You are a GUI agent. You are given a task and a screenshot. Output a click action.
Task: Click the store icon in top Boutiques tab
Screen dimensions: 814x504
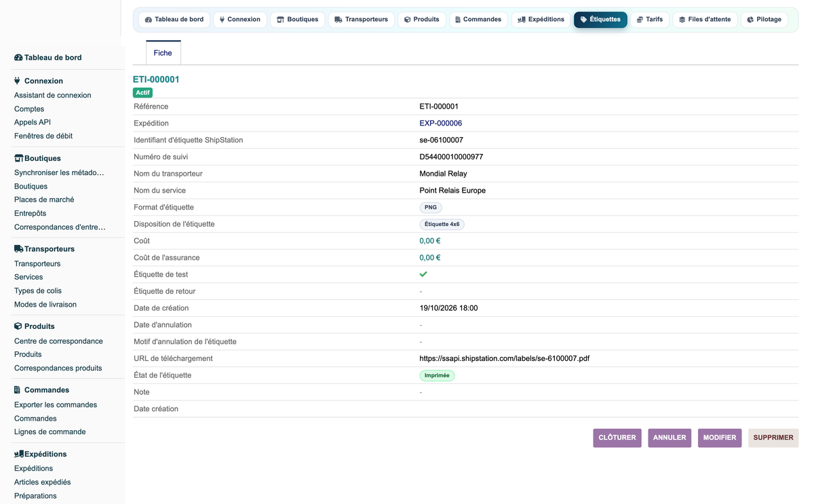[280, 20]
